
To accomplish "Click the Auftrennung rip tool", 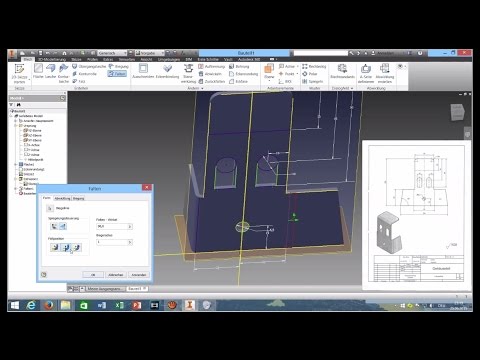I will (212, 67).
